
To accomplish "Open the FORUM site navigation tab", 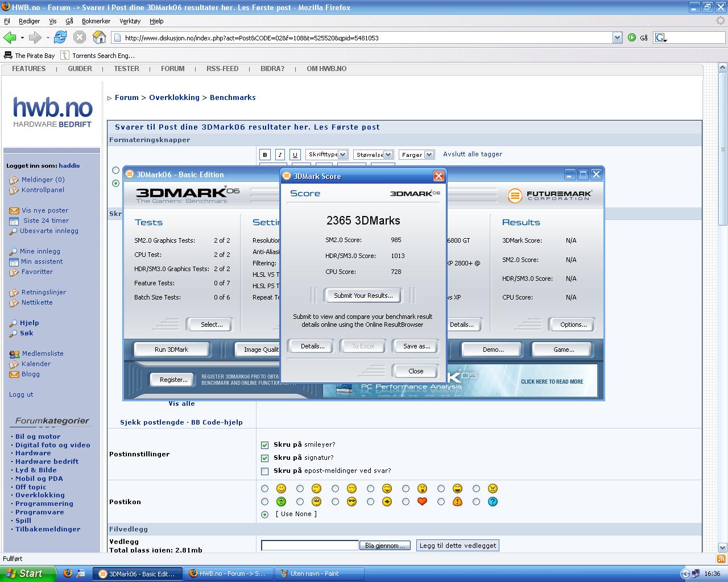I will tap(172, 69).
